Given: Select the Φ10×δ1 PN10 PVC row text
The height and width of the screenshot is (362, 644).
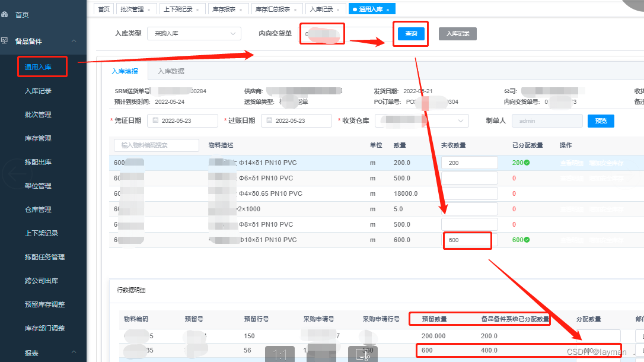Looking at the screenshot, I should (x=267, y=240).
